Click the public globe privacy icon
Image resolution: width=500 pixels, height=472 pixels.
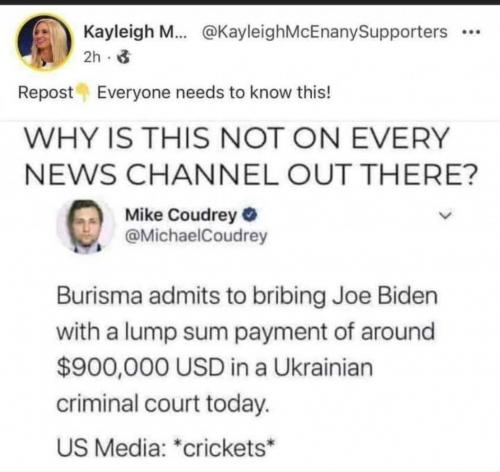124,58
